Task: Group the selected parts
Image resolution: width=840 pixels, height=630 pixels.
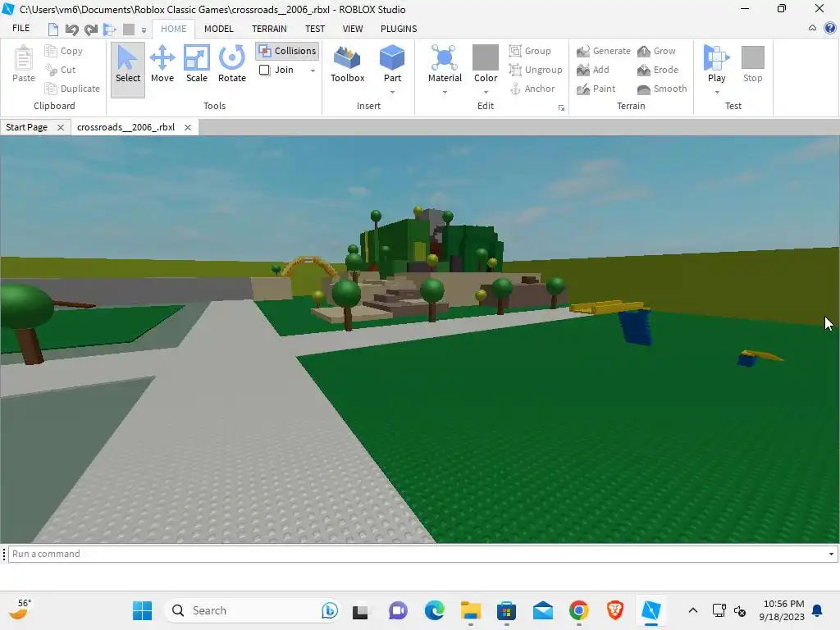Action: (530, 51)
